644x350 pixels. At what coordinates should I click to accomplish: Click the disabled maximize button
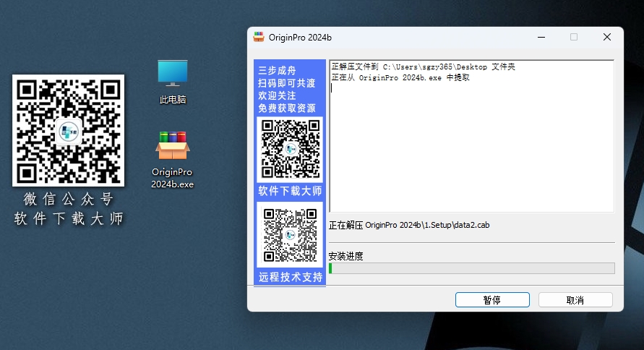pyautogui.click(x=574, y=37)
